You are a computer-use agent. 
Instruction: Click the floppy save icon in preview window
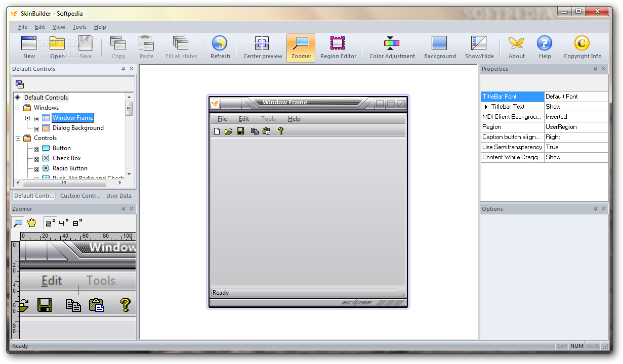tap(240, 131)
